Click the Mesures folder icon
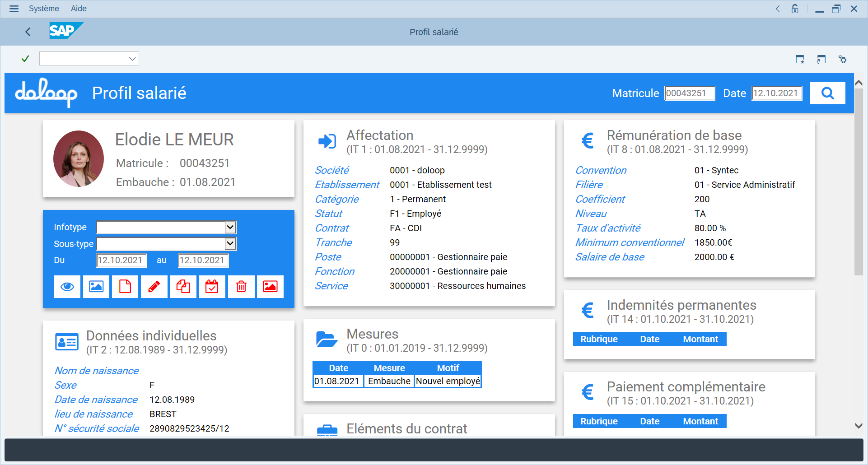This screenshot has height=465, width=868. click(x=327, y=339)
